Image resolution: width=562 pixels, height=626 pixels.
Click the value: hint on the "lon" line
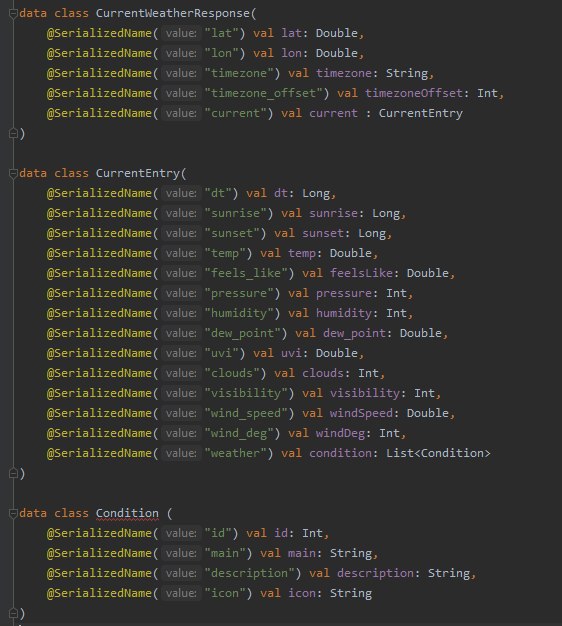coord(181,53)
